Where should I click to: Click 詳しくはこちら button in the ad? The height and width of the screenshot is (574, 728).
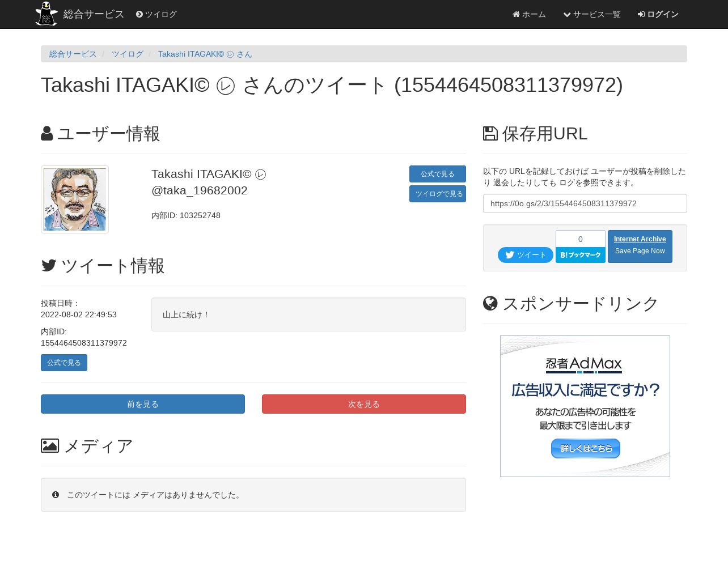tap(586, 448)
